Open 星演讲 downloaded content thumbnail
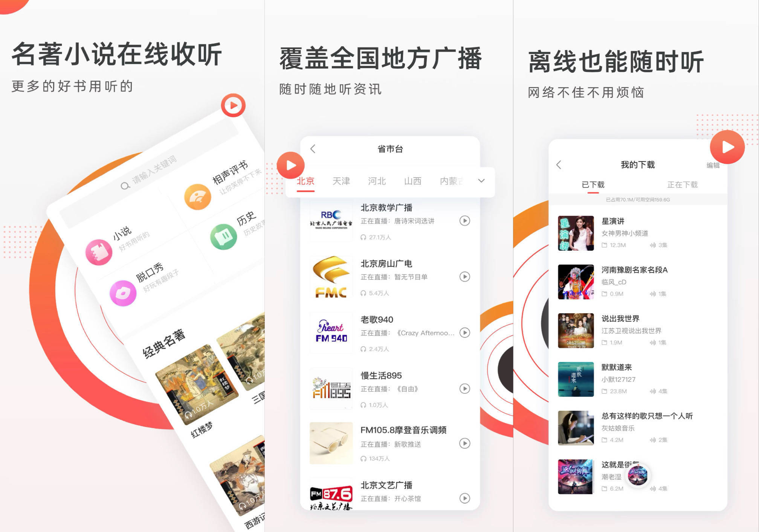The height and width of the screenshot is (532, 759). [571, 236]
